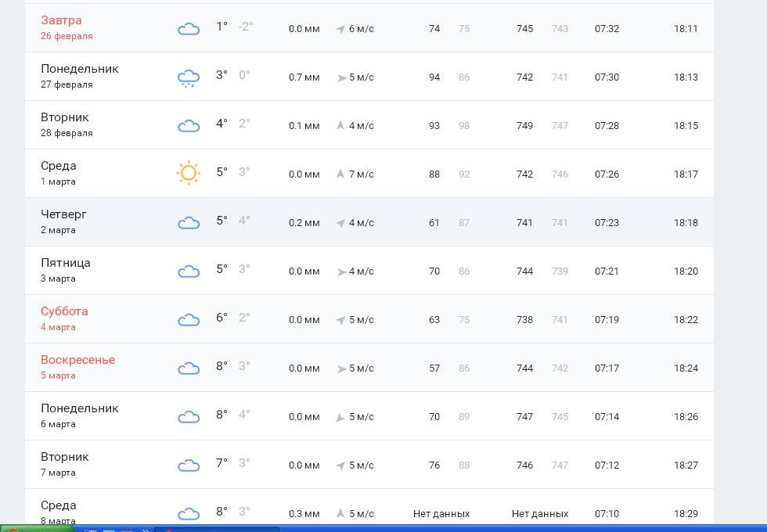Click the cloud icon for Вторник 7 марта
The height and width of the screenshot is (532, 767).
[x=189, y=465]
